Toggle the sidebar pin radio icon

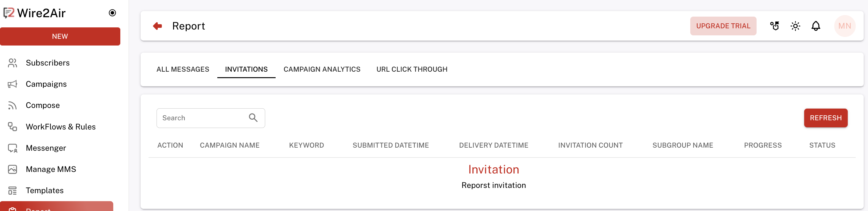point(112,13)
